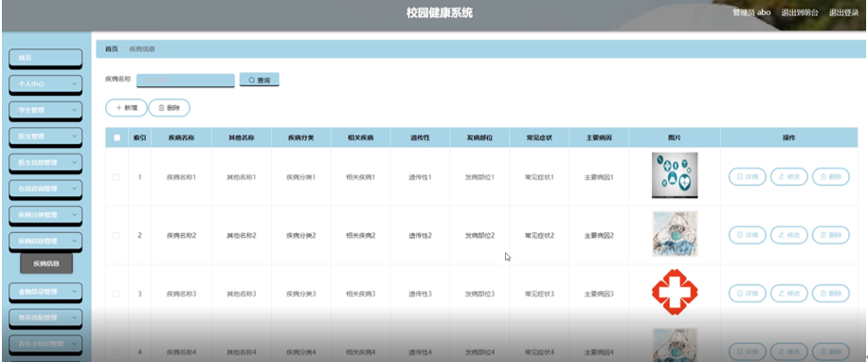Check the checkbox for row 4
The width and height of the screenshot is (868, 362).
[117, 352]
